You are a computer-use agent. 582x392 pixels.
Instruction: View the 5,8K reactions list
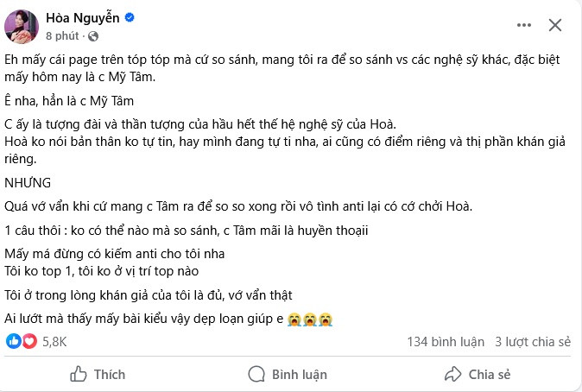(54, 341)
